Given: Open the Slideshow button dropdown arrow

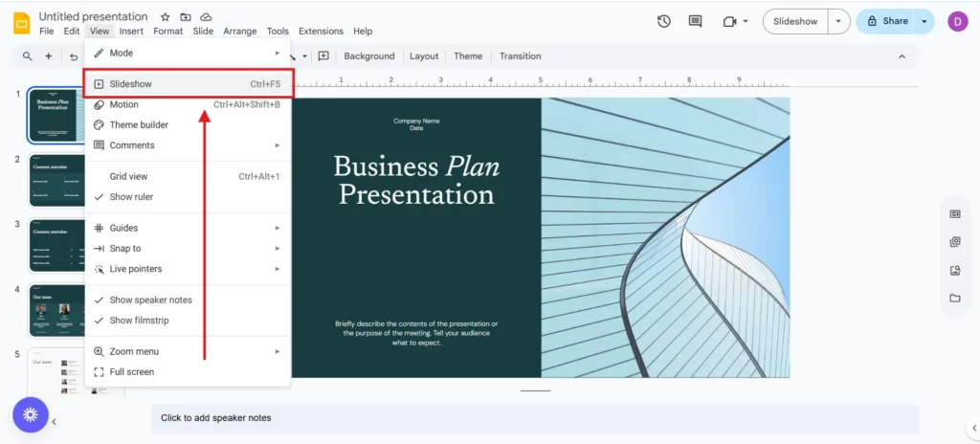Looking at the screenshot, I should (838, 21).
